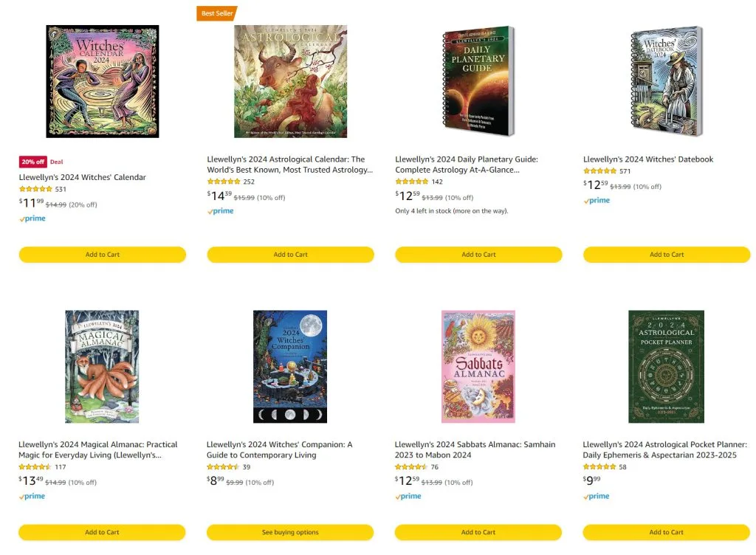Click the star rating for Witches' Calendar
The height and width of the screenshot is (555, 756).
point(35,189)
